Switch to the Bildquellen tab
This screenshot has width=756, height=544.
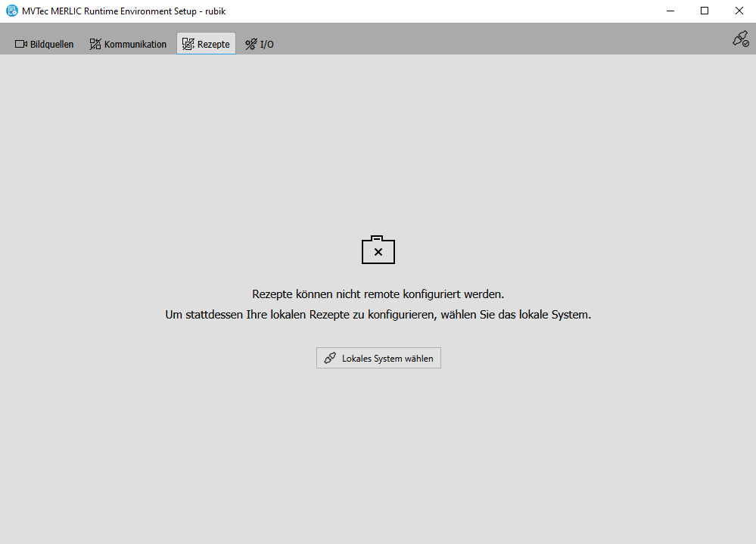click(51, 44)
